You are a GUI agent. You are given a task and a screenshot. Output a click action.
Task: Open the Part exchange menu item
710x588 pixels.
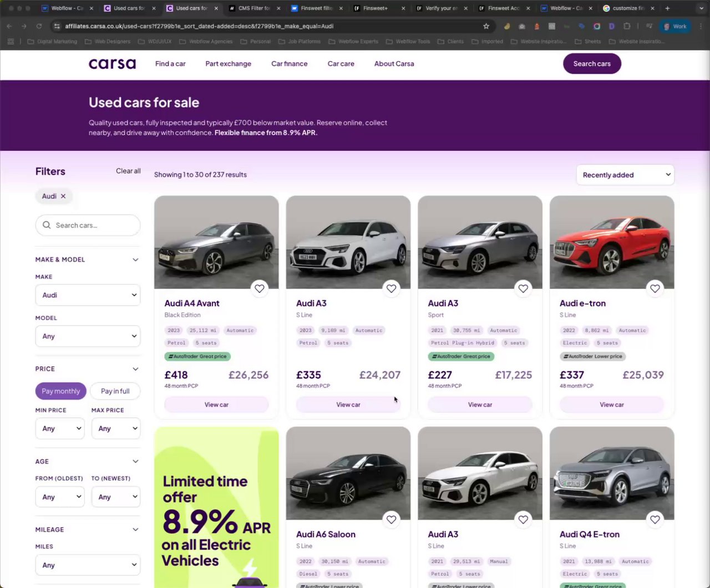point(228,64)
